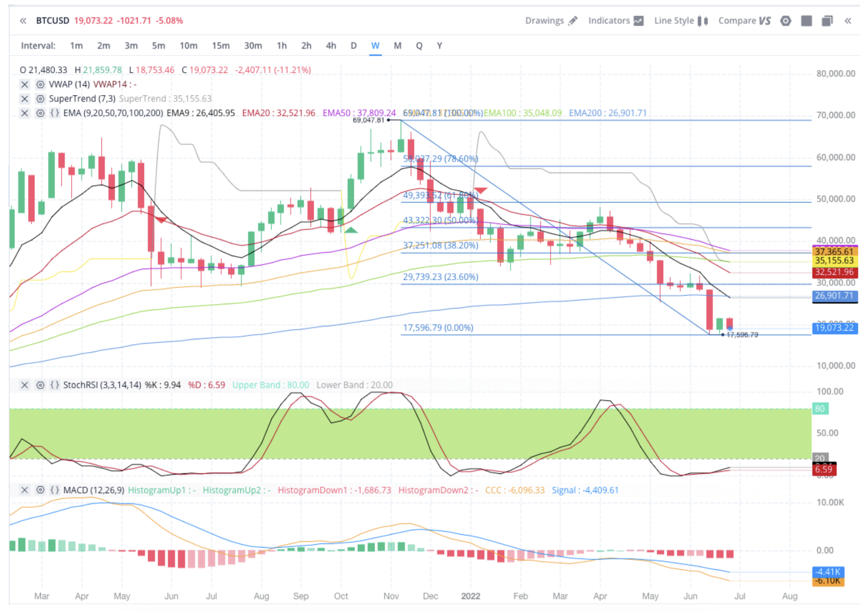Open Indicators chart icon
The image size is (868, 611).
point(638,20)
